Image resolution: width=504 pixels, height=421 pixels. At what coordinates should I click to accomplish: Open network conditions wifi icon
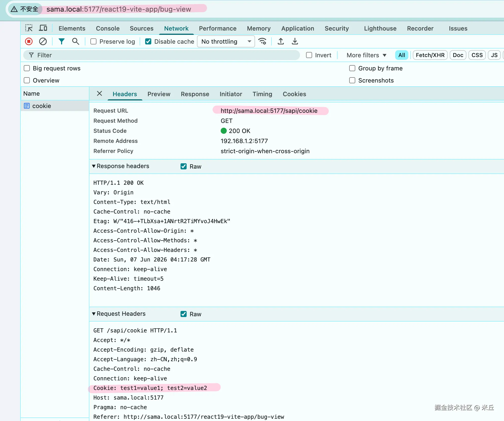tap(263, 41)
